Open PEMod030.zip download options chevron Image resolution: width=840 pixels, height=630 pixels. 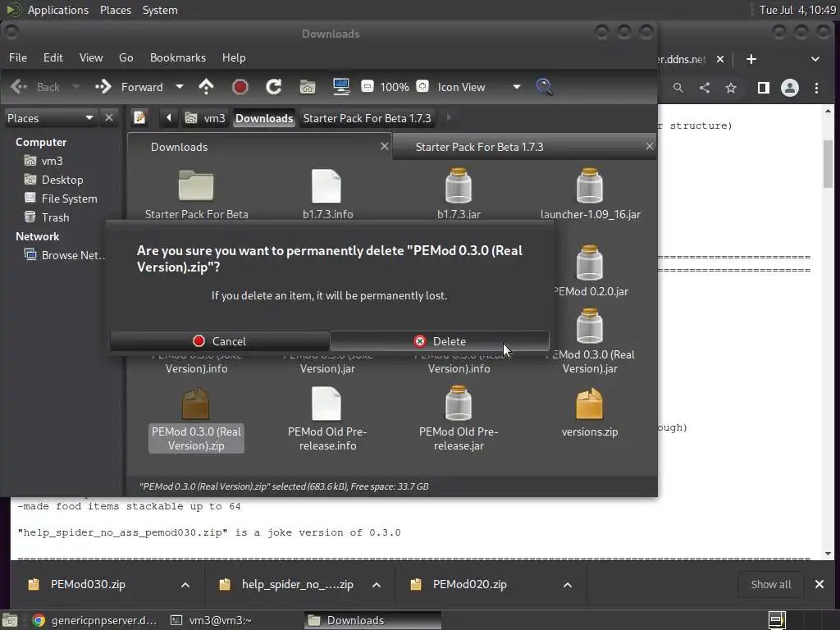185,584
